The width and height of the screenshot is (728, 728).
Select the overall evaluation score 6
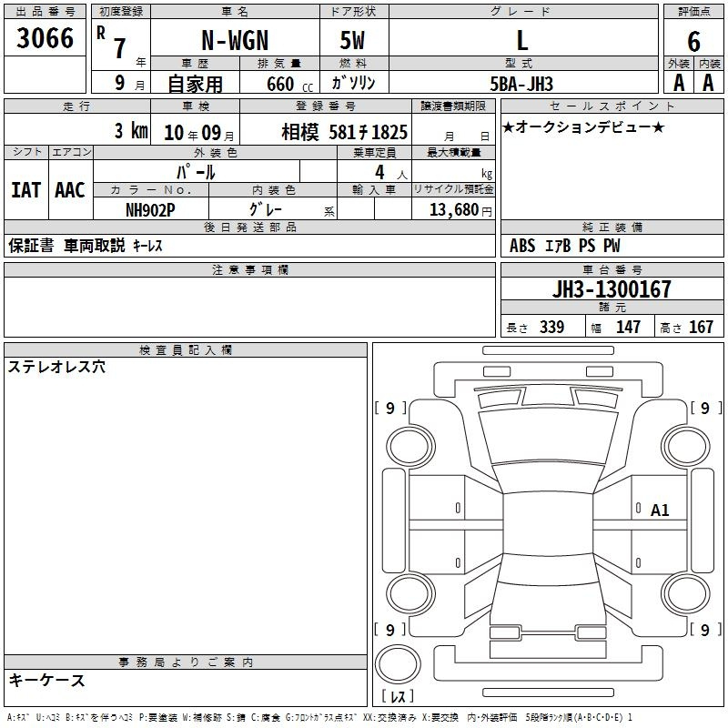tap(694, 41)
